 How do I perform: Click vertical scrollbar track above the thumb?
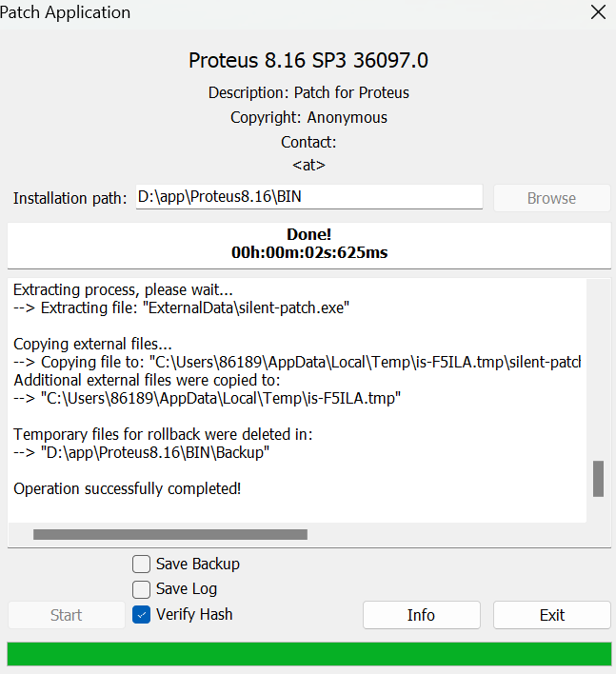tap(598, 369)
